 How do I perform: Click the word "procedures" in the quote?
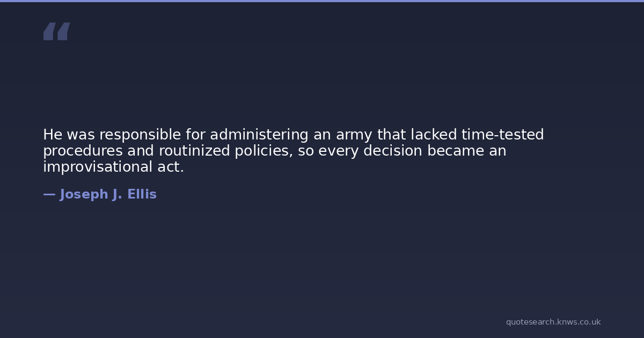click(x=83, y=151)
